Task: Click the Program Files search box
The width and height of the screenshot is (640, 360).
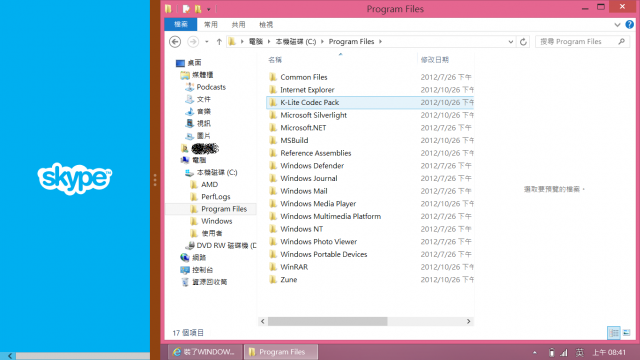Action: pyautogui.click(x=581, y=42)
